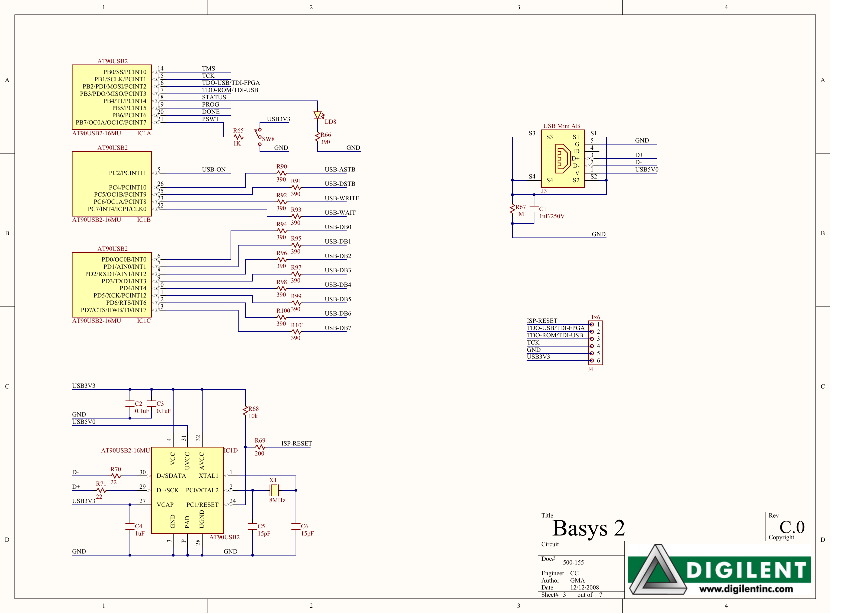Select resistor R70 on the D- line

[x=116, y=476]
